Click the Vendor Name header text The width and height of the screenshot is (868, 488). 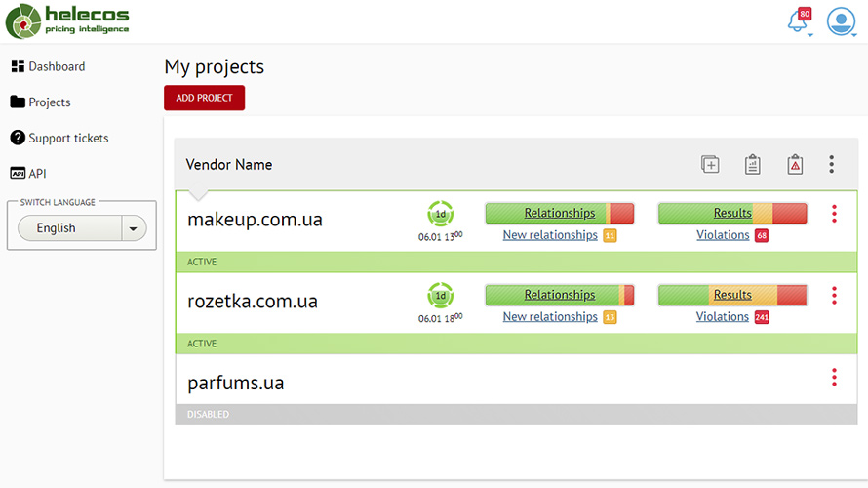pyautogui.click(x=228, y=165)
